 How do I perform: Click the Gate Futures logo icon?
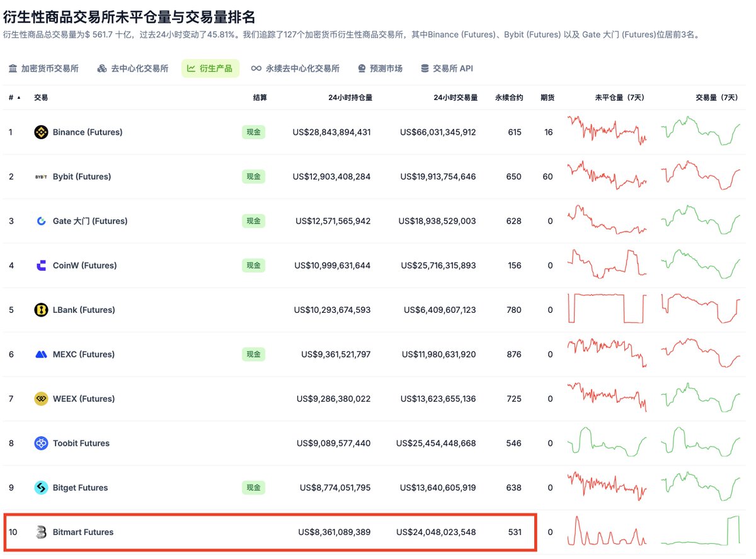pyautogui.click(x=41, y=221)
